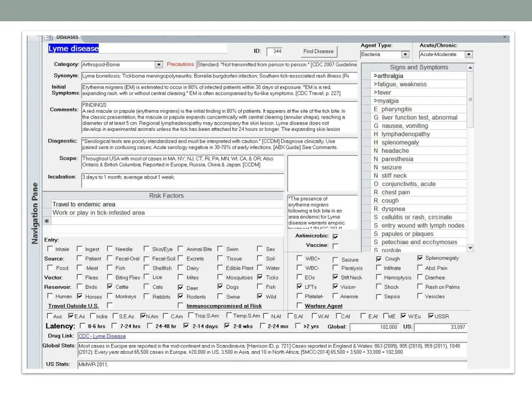Select the ">fatigue, weakness" symptom row
This screenshot has height=399, width=532.
(x=419, y=84)
